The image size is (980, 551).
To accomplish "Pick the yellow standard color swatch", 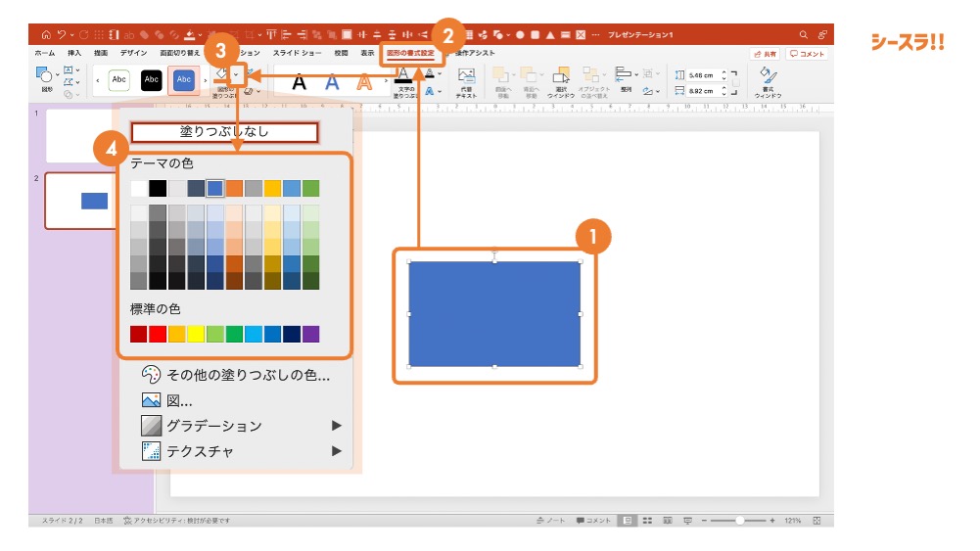I will tap(196, 334).
